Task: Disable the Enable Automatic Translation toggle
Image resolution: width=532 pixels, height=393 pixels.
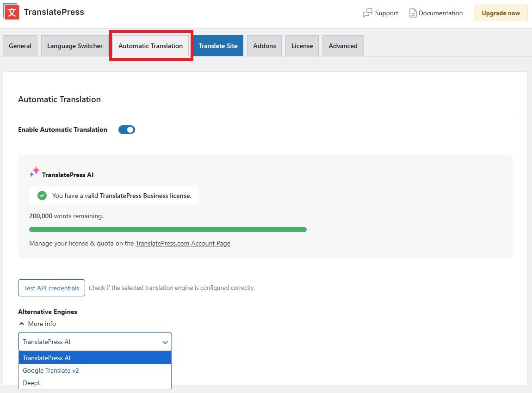Action: click(126, 129)
